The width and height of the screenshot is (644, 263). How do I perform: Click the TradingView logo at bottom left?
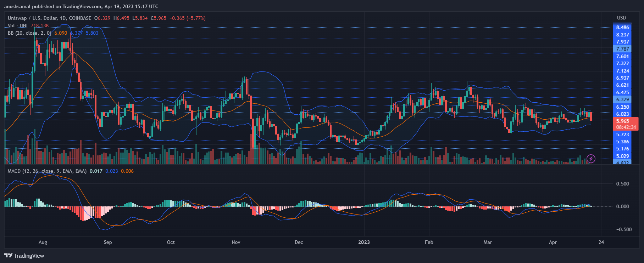click(9, 256)
